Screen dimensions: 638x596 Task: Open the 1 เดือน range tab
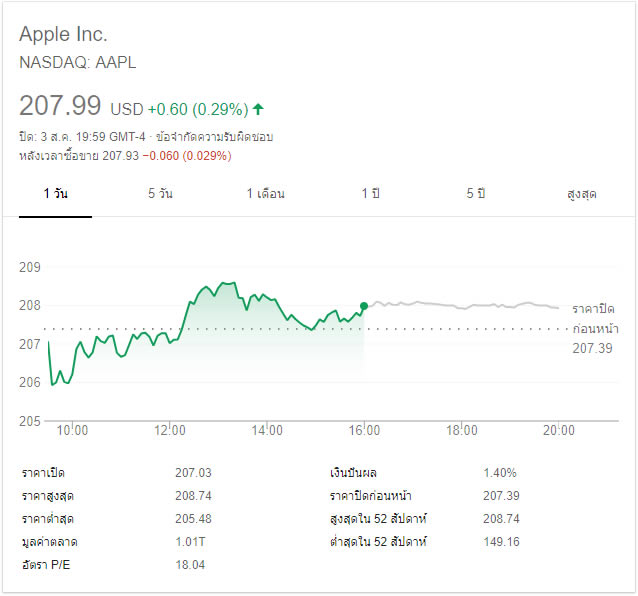point(265,194)
